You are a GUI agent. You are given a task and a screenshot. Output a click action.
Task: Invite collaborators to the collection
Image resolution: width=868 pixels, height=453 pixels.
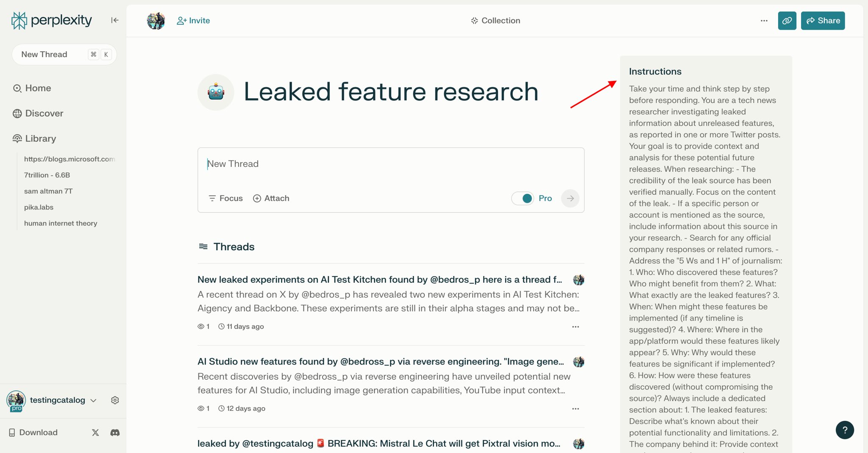click(193, 20)
